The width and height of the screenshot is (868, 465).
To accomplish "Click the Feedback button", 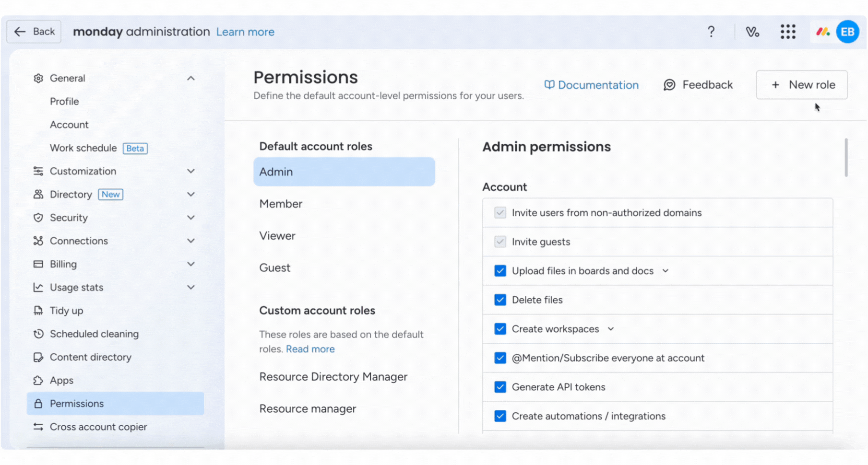I will tap(698, 85).
